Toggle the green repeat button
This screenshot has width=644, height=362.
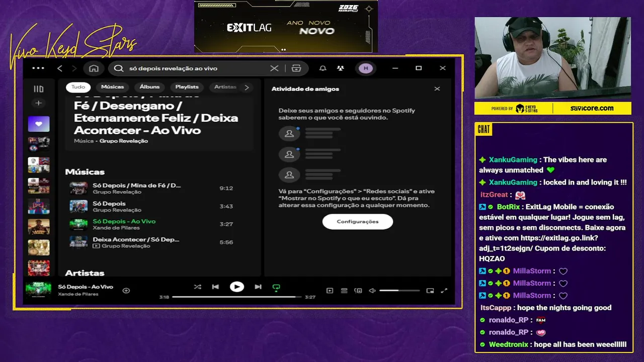click(276, 287)
